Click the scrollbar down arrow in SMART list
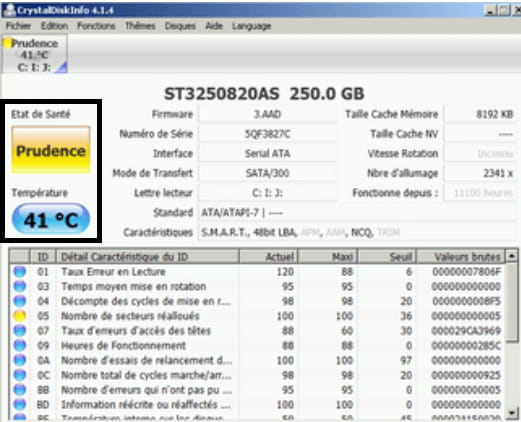This screenshot has height=422, width=521. pos(512,413)
